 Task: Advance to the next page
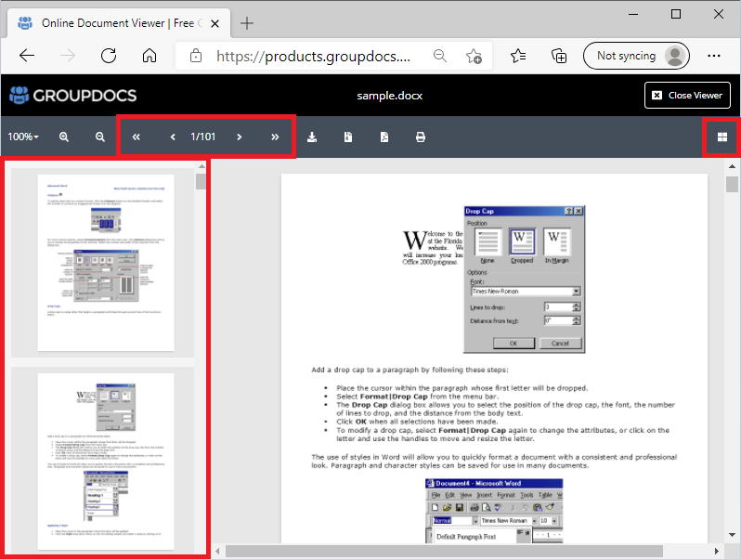tap(240, 137)
